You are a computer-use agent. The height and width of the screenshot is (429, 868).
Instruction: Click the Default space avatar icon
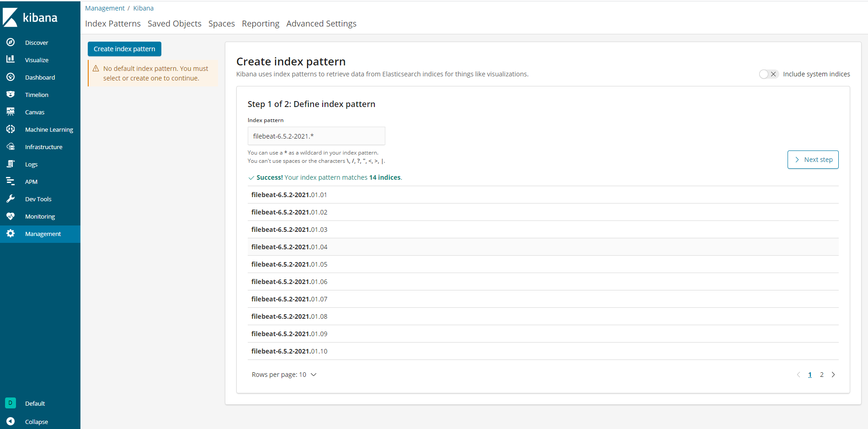[11, 403]
